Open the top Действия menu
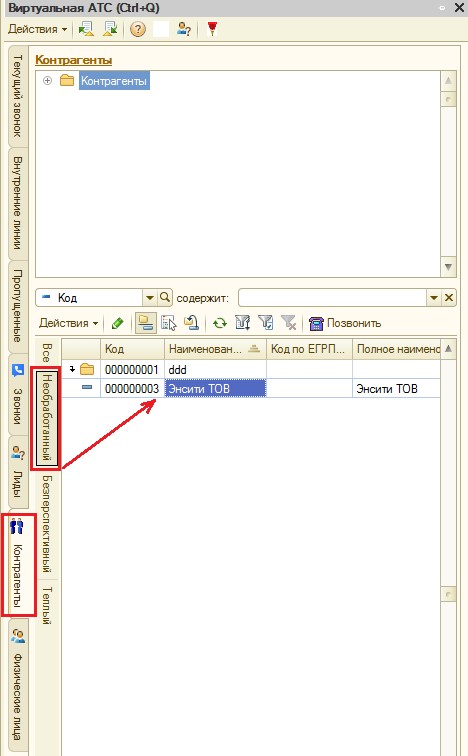This screenshot has width=468, height=756. (38, 29)
